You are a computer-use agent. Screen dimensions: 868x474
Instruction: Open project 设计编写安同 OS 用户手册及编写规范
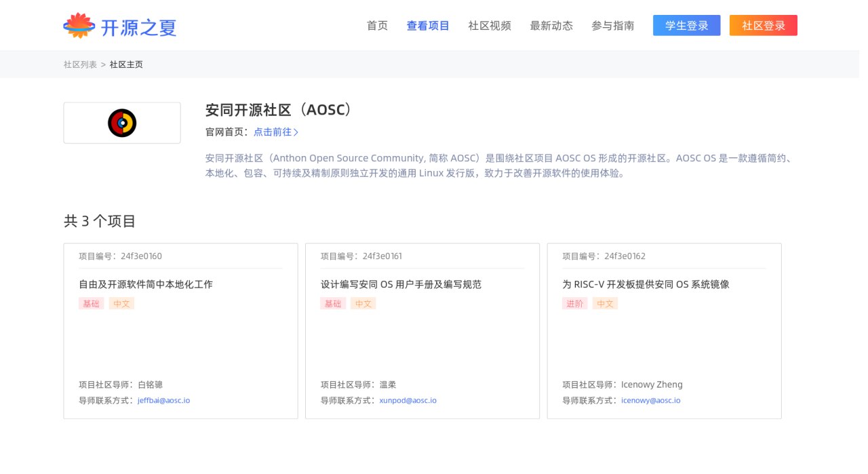(x=401, y=284)
